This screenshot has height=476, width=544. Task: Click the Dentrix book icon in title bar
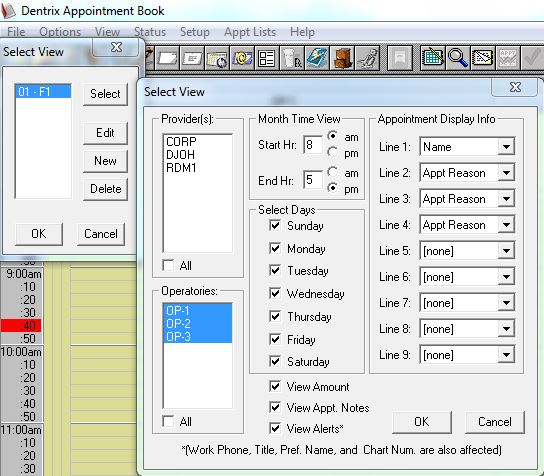click(x=8, y=11)
